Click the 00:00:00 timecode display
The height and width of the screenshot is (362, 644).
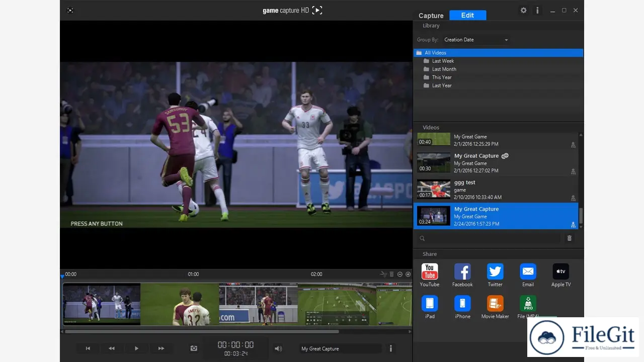(x=235, y=344)
